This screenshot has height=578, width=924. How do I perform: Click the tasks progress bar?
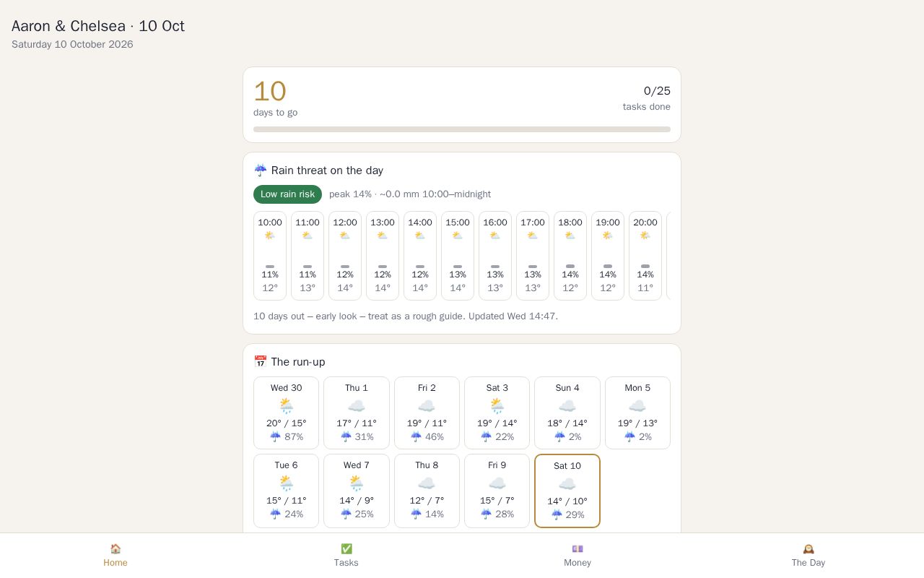[462, 129]
